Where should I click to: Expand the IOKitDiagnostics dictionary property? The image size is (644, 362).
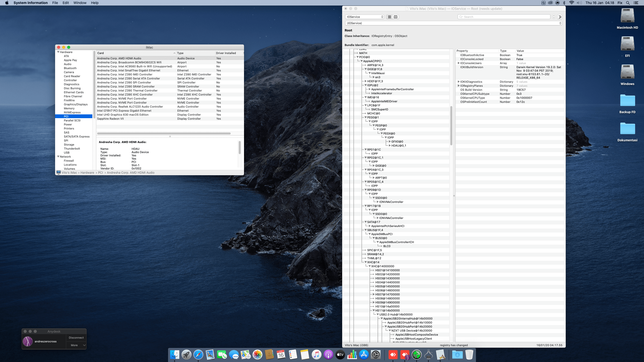[459, 82]
